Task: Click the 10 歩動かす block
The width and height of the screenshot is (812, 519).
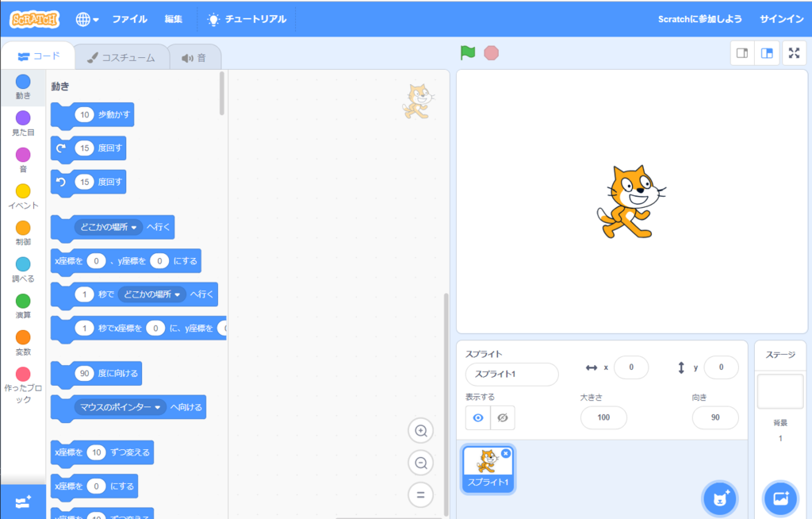Action: click(92, 115)
